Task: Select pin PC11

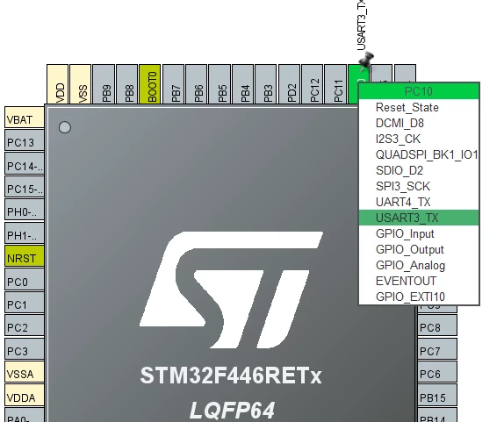Action: pos(335,84)
